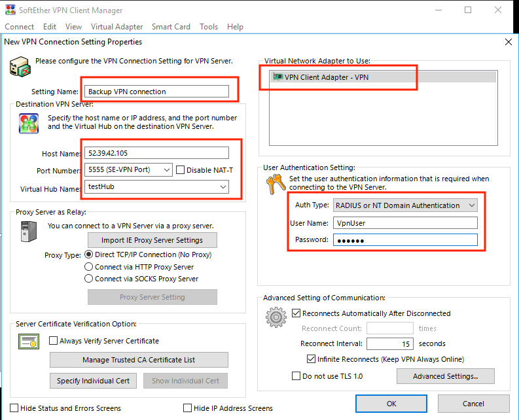Click the SoftEther VPN Client Manager title icon
The height and width of the screenshot is (420, 519).
click(10, 10)
